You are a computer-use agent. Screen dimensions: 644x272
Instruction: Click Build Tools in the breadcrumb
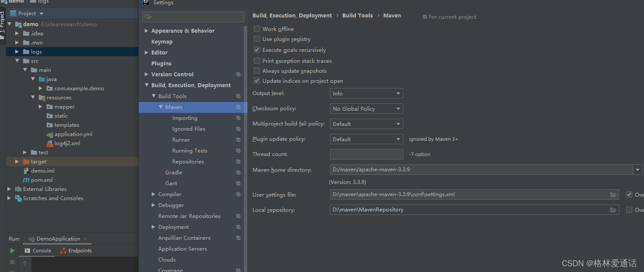358,15
